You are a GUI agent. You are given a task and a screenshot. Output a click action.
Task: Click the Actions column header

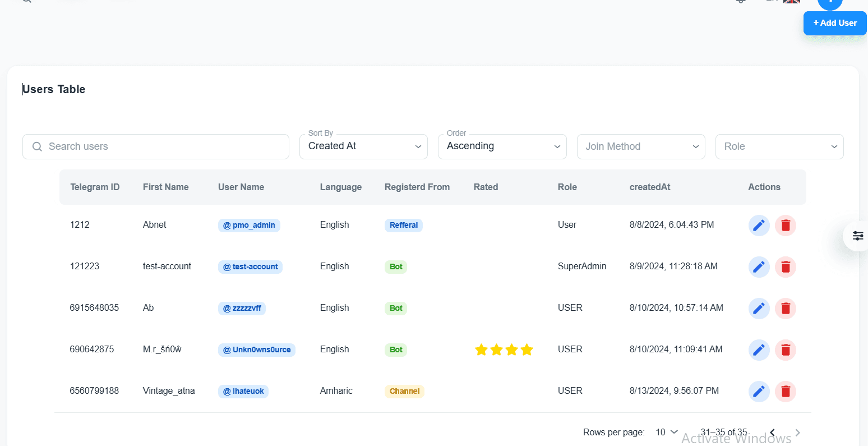(764, 187)
